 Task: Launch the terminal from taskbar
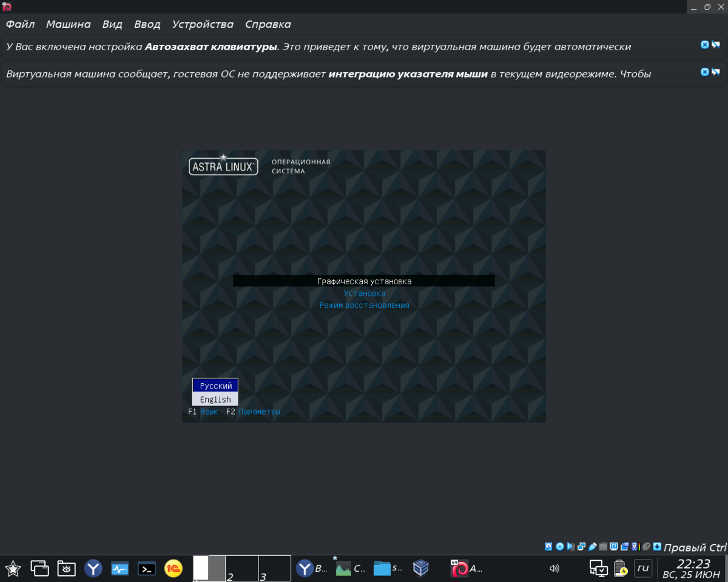147,569
